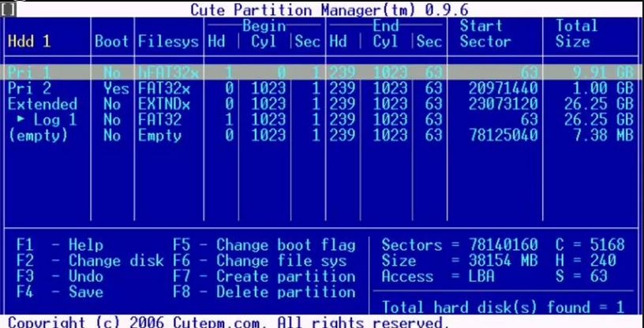Click the Yes boot flag of Pri 2
The height and width of the screenshot is (328, 644).
[x=116, y=88]
